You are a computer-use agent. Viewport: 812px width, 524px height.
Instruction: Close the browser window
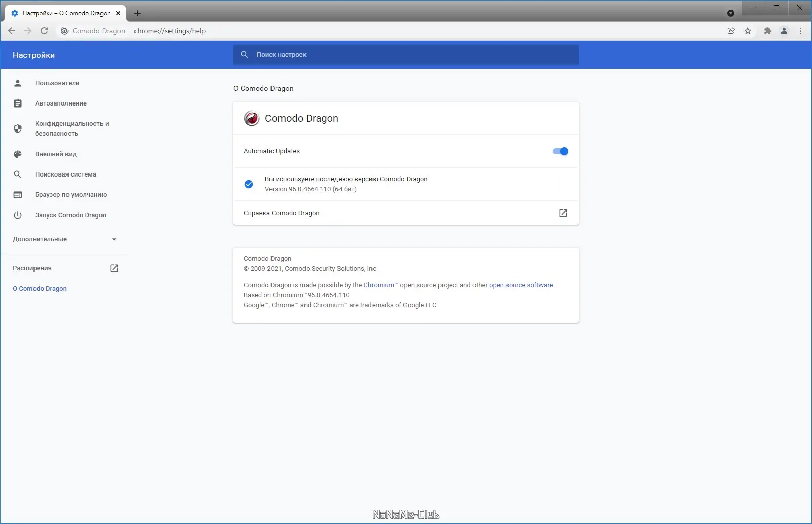pos(800,8)
